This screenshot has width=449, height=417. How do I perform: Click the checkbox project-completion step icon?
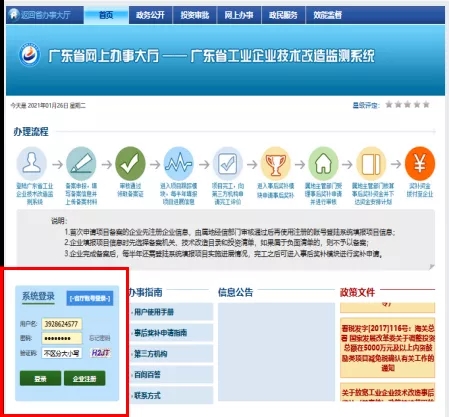pos(228,164)
